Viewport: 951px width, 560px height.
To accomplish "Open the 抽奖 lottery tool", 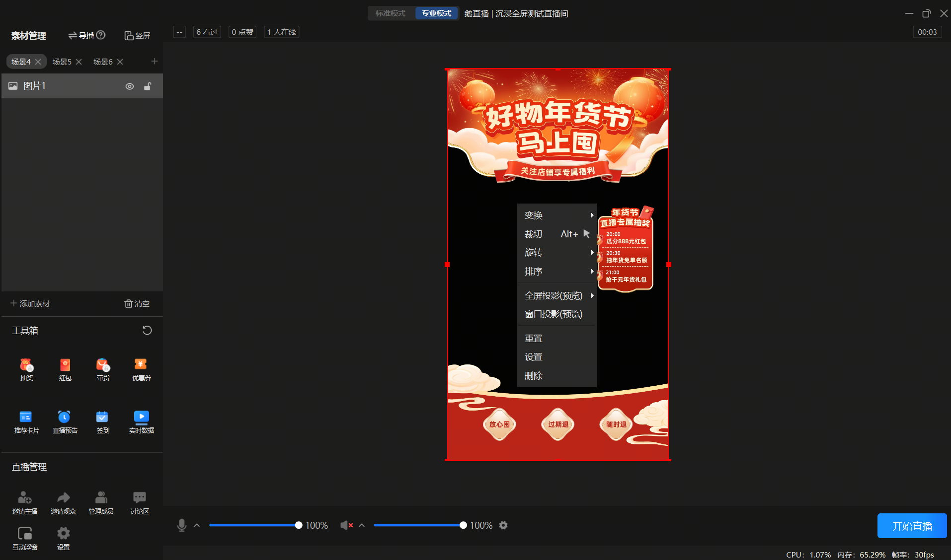I will pyautogui.click(x=26, y=369).
